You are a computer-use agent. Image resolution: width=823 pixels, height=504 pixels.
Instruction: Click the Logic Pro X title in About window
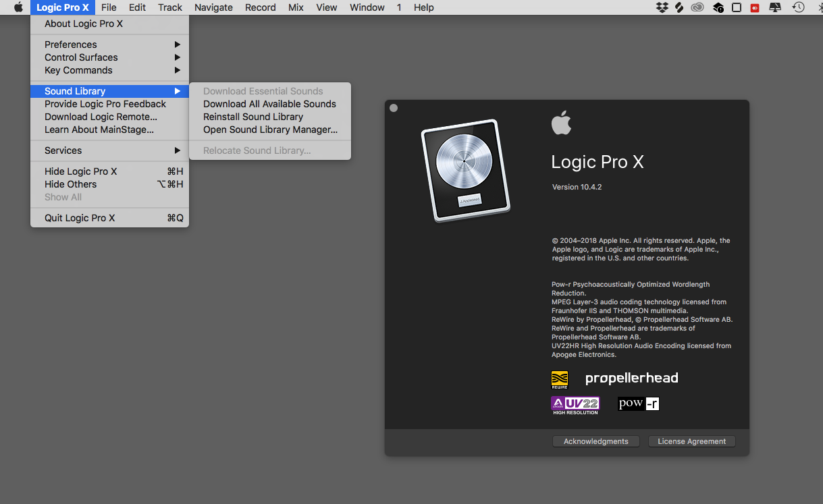[598, 163]
